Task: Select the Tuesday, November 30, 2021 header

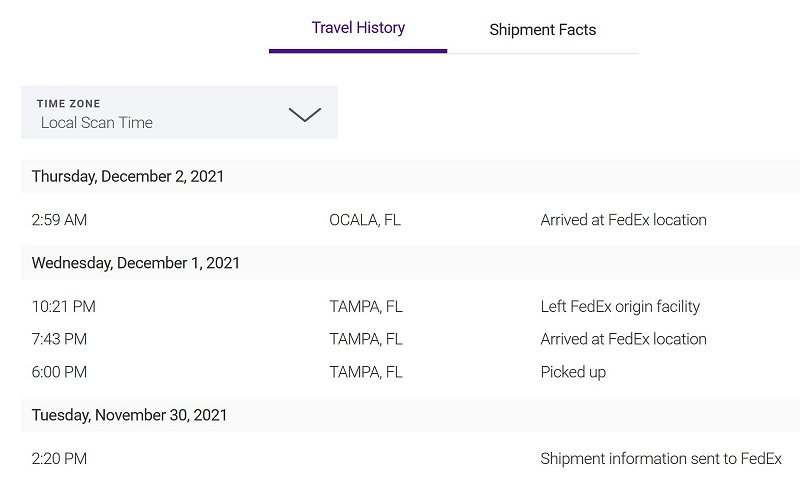Action: 129,415
